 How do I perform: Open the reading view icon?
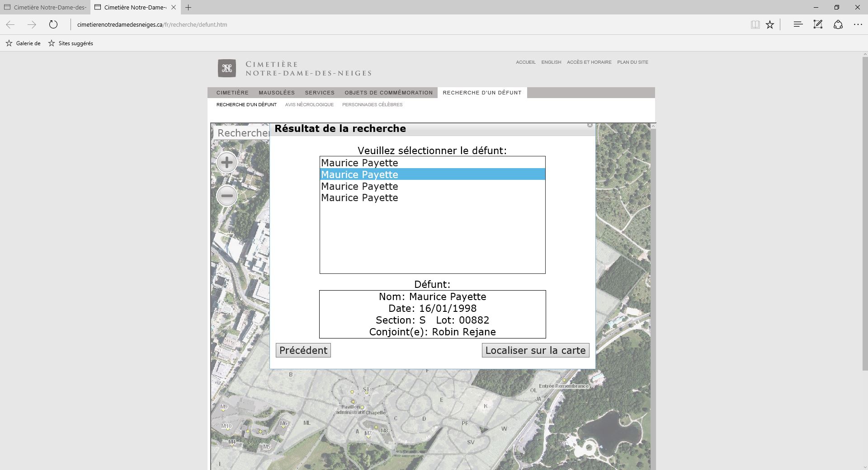pyautogui.click(x=755, y=24)
